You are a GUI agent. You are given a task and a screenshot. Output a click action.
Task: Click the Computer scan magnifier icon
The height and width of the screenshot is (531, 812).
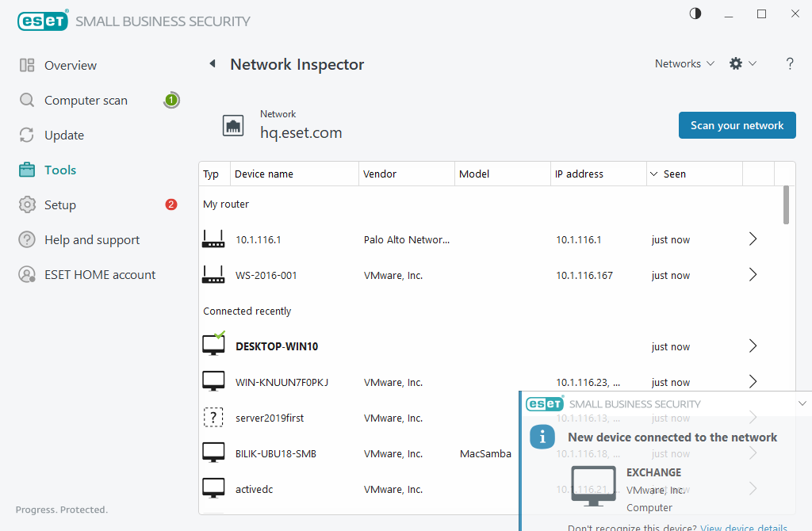point(27,100)
